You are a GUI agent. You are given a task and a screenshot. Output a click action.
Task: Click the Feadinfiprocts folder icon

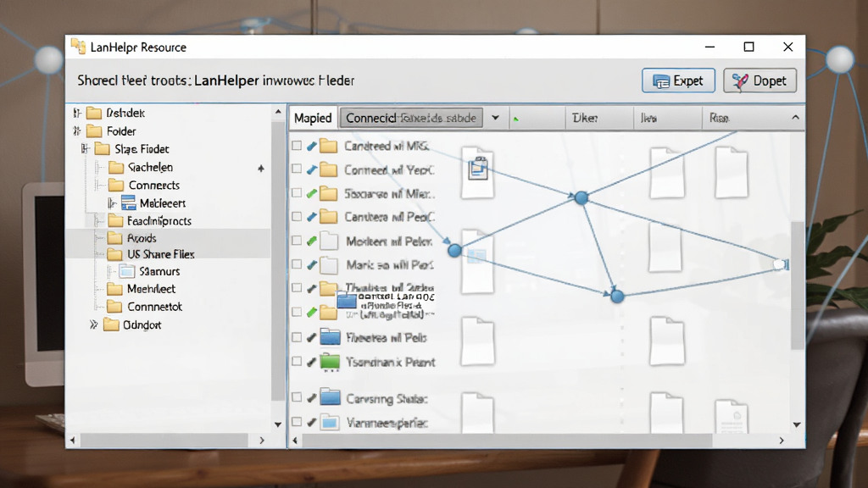tap(115, 221)
